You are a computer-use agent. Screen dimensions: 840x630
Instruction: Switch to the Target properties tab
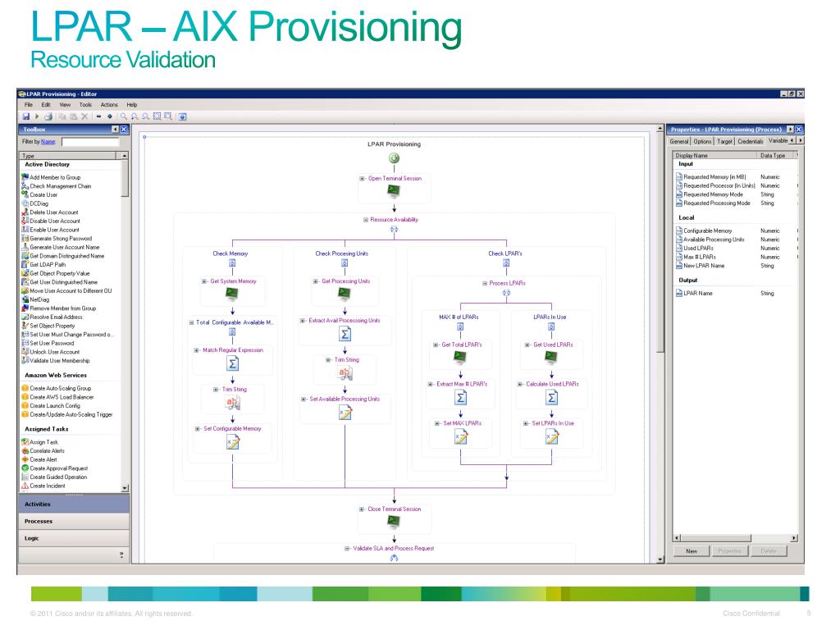click(724, 141)
